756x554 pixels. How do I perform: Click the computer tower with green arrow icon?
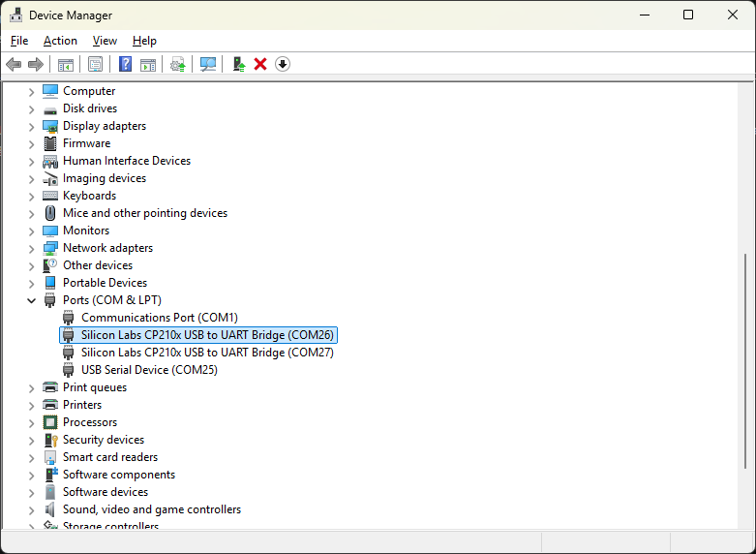click(x=239, y=64)
